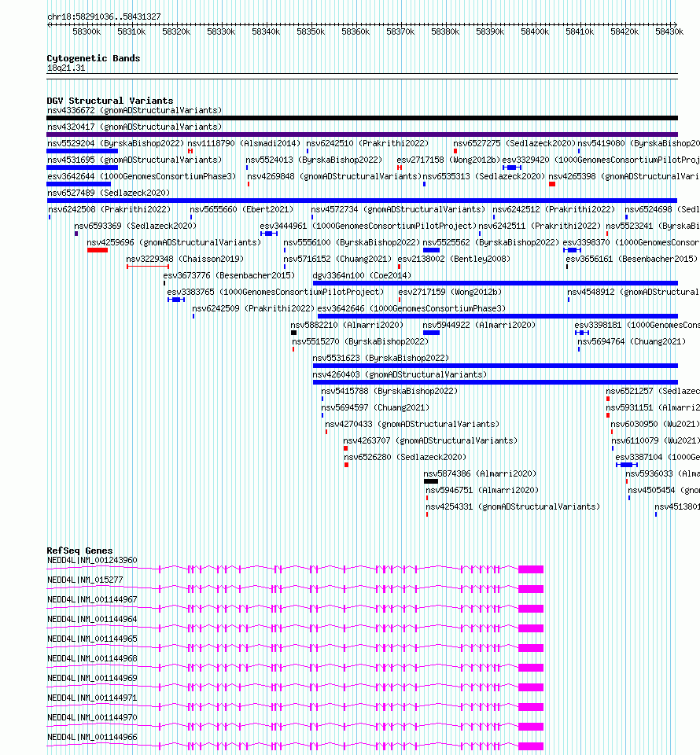Screen dimensions: 700x755
Task: Click magenta final exon of NM_001144964
Action: tap(531, 628)
